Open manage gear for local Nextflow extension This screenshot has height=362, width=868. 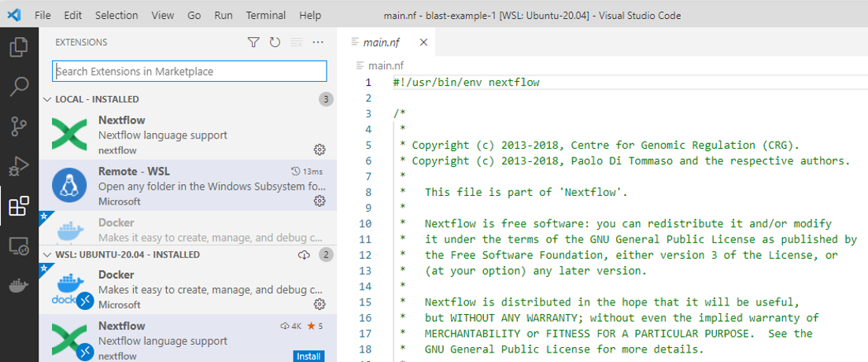[319, 150]
